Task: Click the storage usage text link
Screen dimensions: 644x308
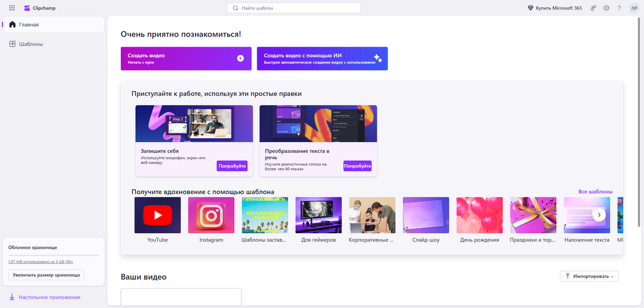Action: click(41, 261)
